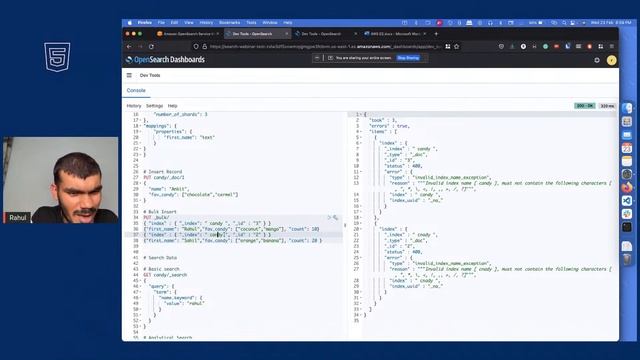The height and width of the screenshot is (360, 640).
Task: Click the "errors" : true line in response
Action: click(x=389, y=126)
